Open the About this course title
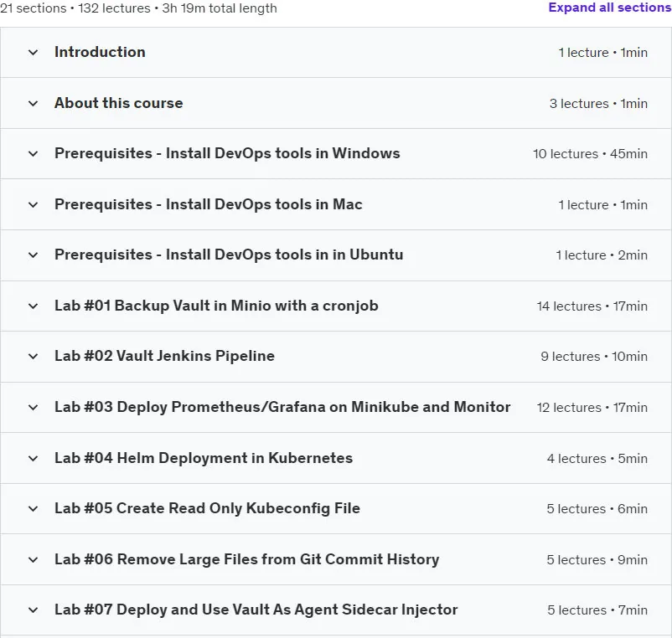672x638 pixels. click(119, 103)
